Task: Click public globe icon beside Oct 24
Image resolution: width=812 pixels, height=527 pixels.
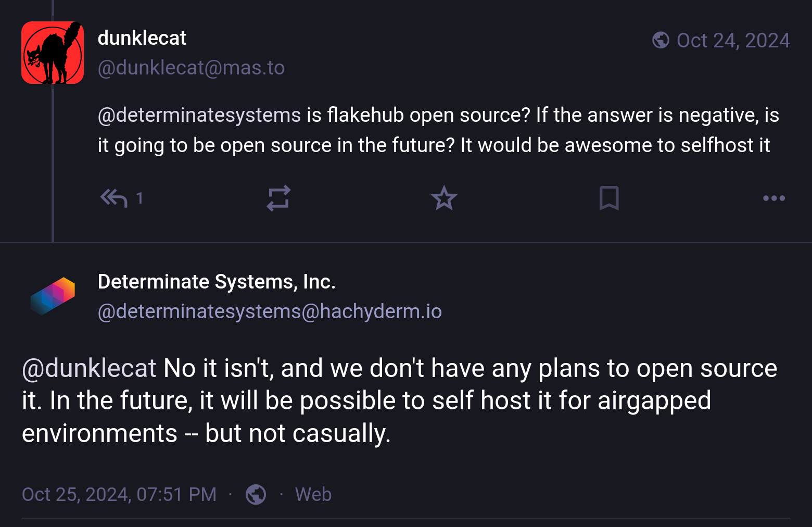Action: coord(661,40)
